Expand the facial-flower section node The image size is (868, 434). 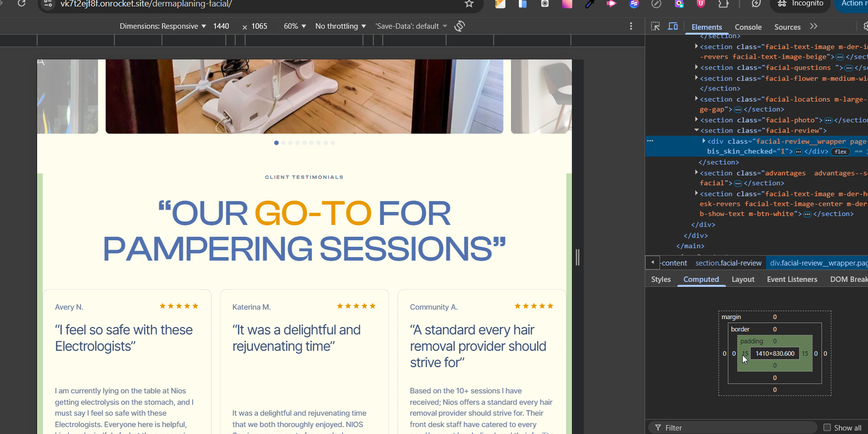click(x=696, y=78)
